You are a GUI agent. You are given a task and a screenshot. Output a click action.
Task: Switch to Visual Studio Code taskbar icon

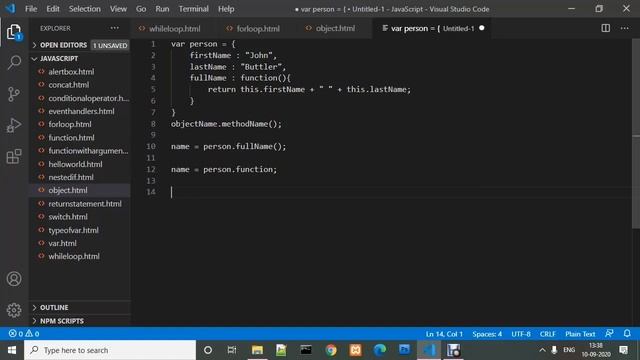(429, 350)
